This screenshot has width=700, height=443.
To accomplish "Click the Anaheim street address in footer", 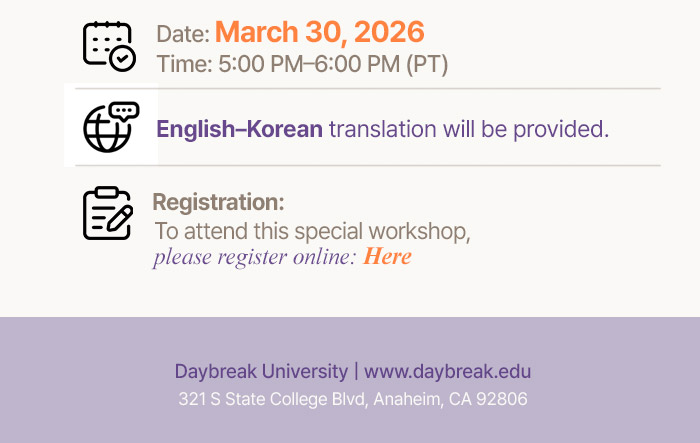I will click(352, 399).
